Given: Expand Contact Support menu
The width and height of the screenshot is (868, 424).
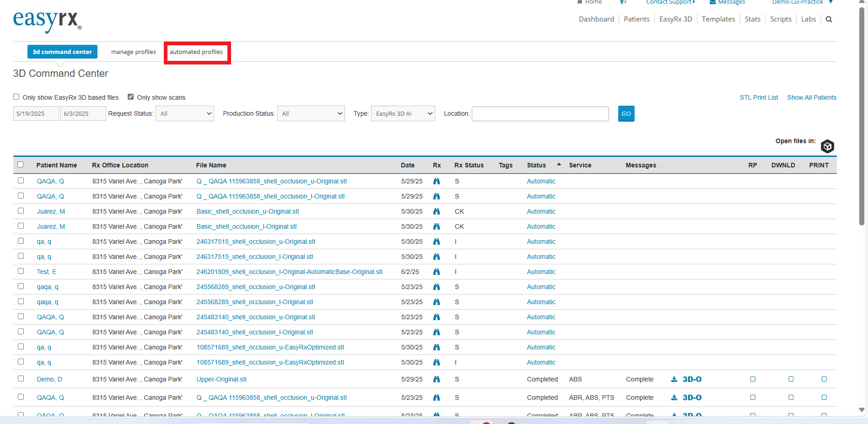Looking at the screenshot, I should pyautogui.click(x=670, y=2).
